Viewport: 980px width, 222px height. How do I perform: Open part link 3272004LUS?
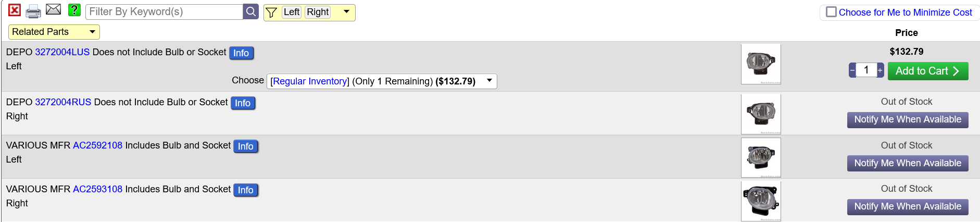62,52
